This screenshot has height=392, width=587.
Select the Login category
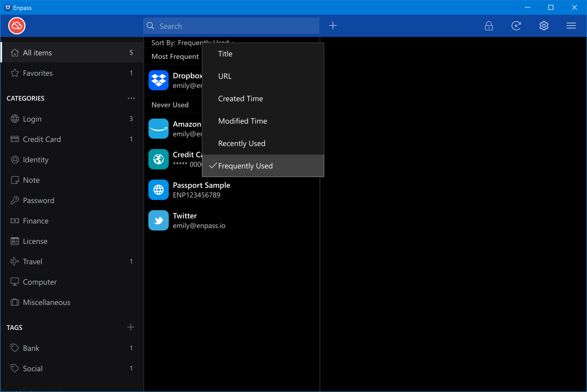72,119
